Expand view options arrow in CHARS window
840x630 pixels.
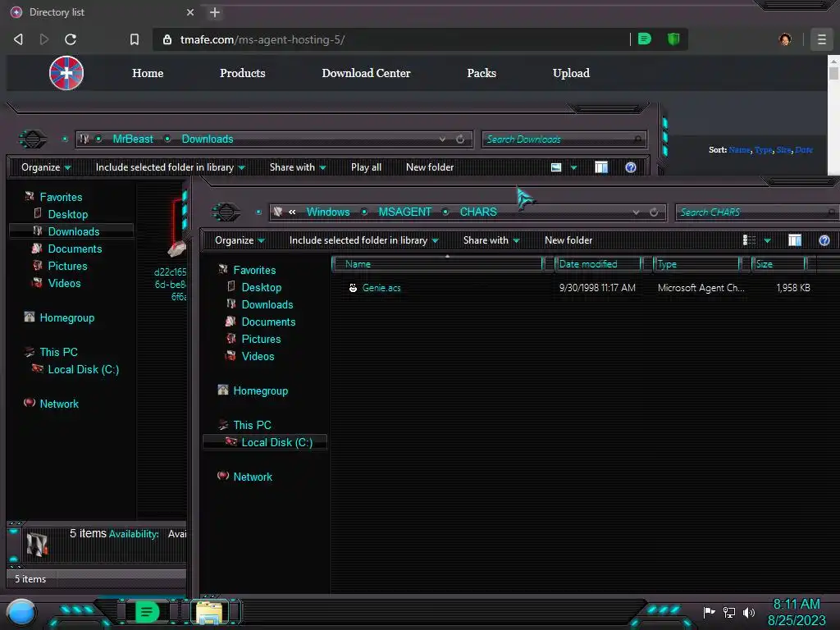click(767, 241)
